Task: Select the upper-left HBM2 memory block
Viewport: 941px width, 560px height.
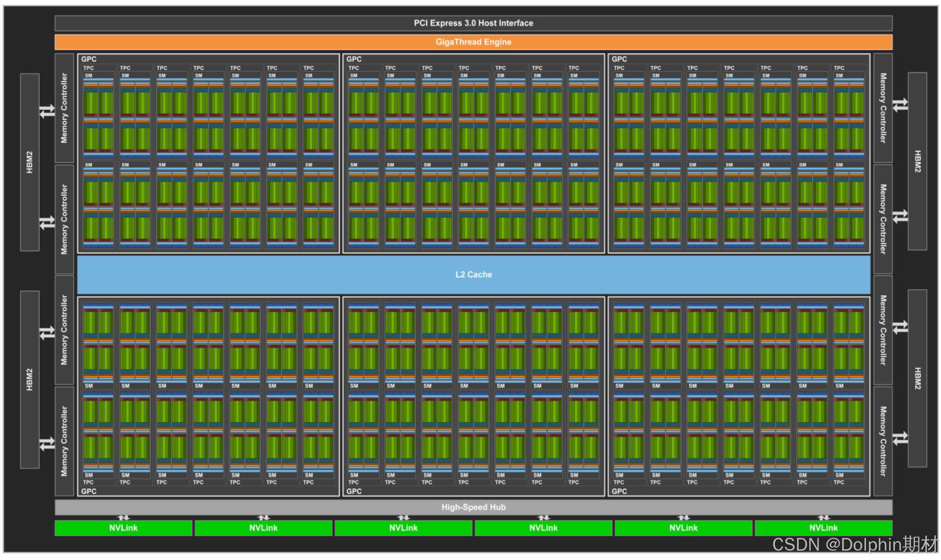Action: [x=29, y=162]
